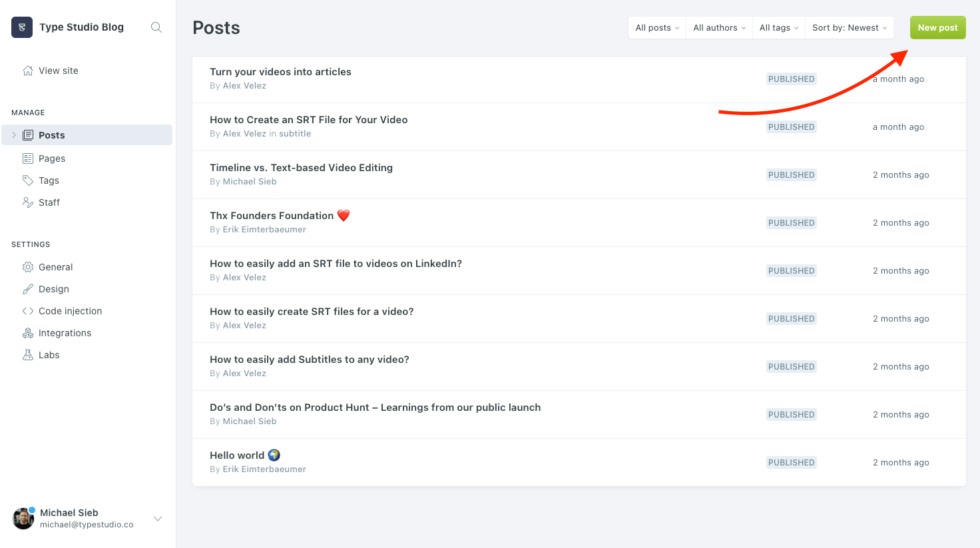Click the General settings gear icon
The width and height of the screenshot is (980, 548).
[x=28, y=267]
